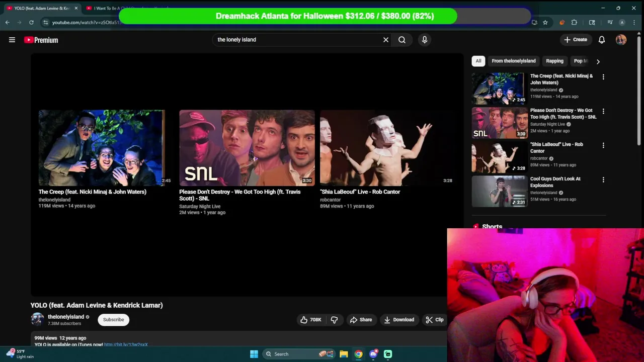Open the bit.ly iTunes link in description
Image resolution: width=644 pixels, height=362 pixels.
pyautogui.click(x=126, y=345)
